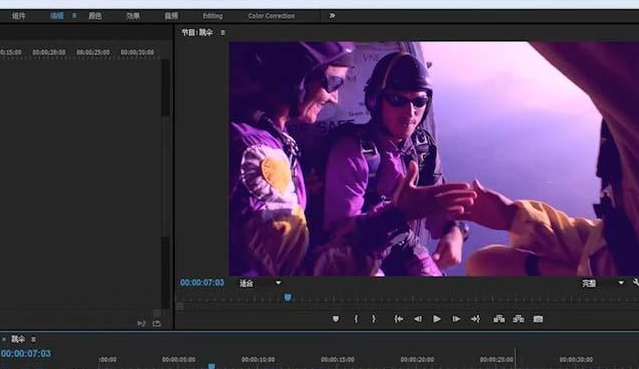Export frame with camera icon
The height and width of the screenshot is (369, 639).
tap(538, 319)
